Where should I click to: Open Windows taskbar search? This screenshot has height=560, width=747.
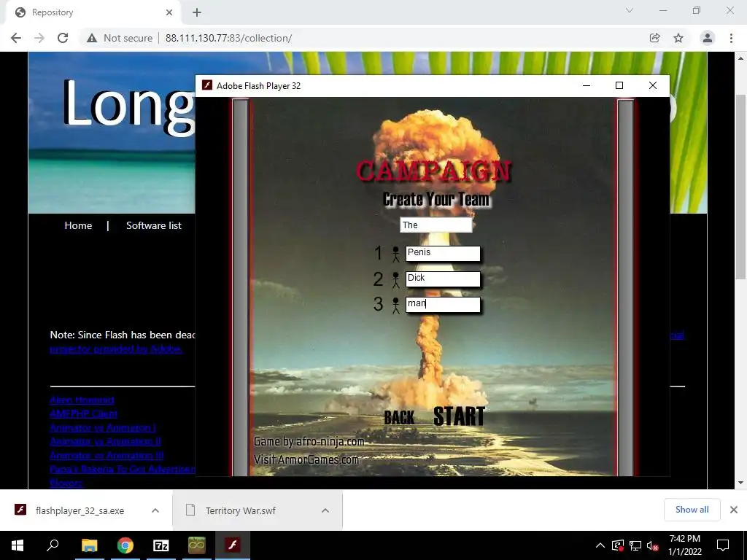click(x=53, y=545)
